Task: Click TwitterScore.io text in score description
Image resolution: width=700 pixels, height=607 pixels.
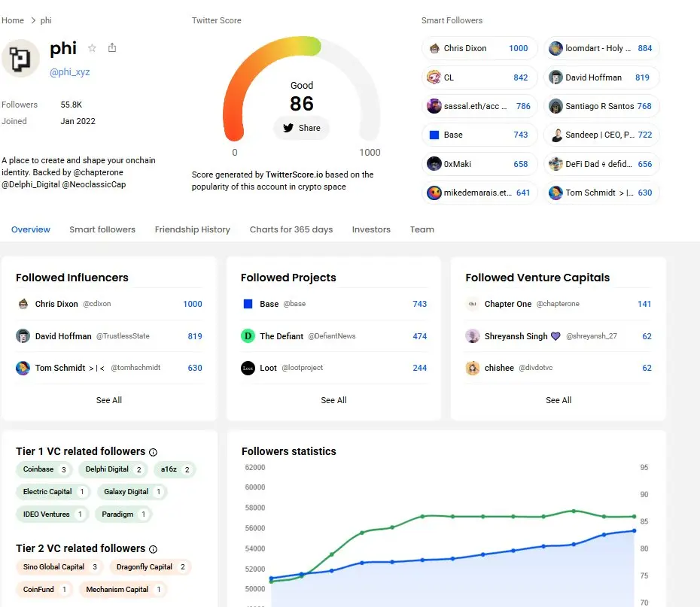Action: click(294, 175)
